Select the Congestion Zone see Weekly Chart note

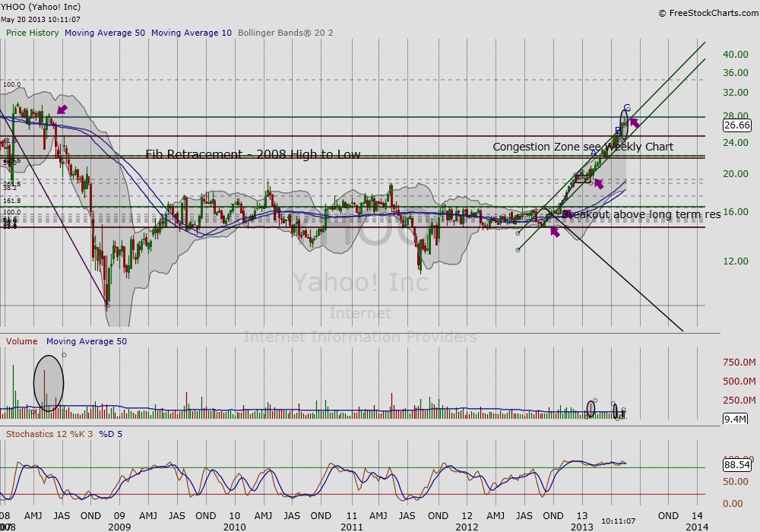tap(583, 147)
